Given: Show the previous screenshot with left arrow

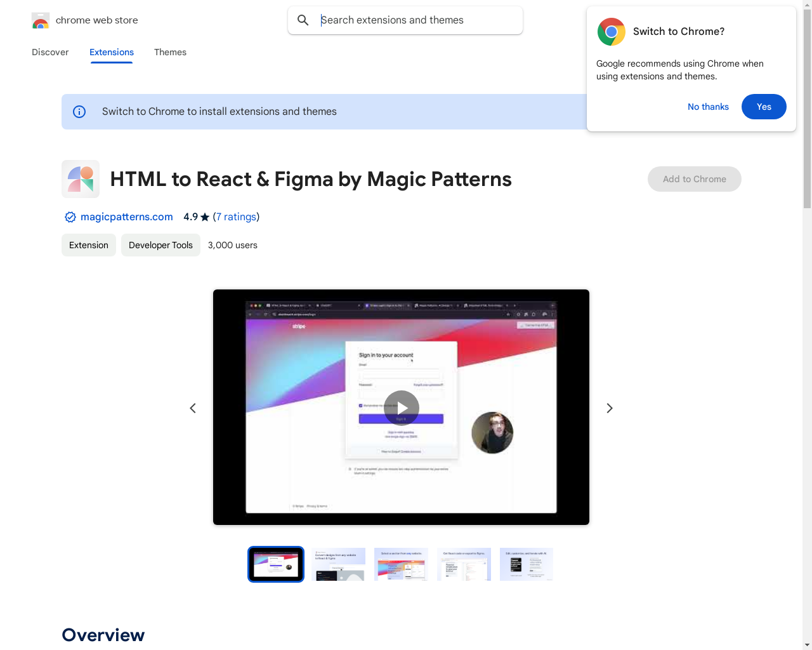Looking at the screenshot, I should 193,408.
